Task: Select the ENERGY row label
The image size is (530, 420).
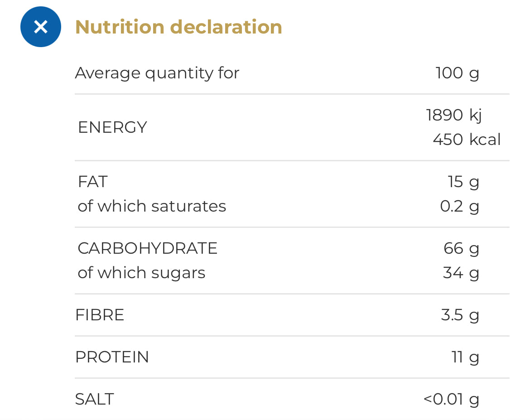Action: [x=112, y=127]
